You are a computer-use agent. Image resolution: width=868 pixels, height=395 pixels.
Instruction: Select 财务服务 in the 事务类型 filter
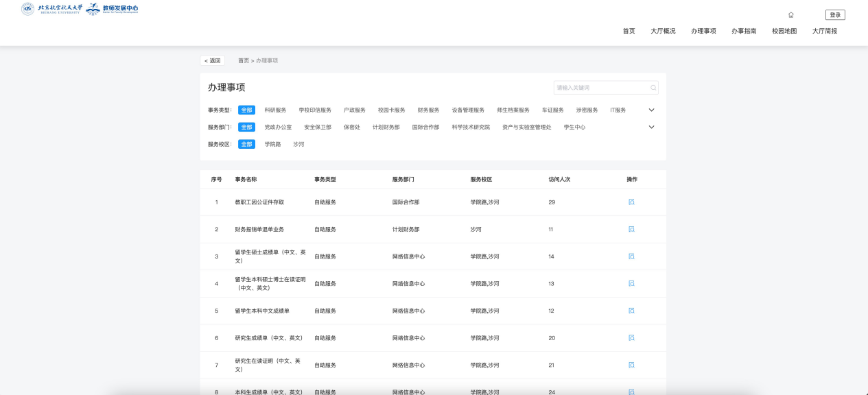pos(428,110)
